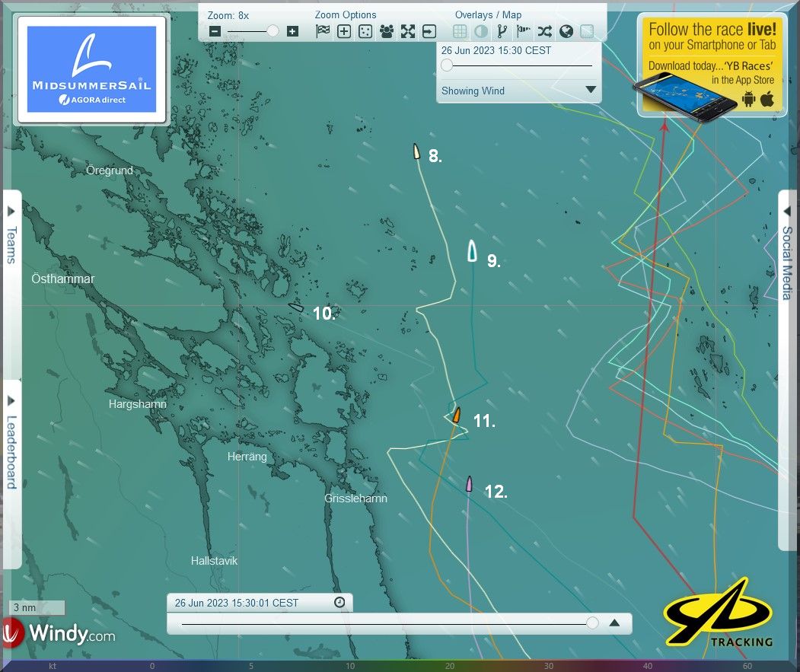Click the zoom out minus button
This screenshot has height=672, width=800.
coord(215,31)
